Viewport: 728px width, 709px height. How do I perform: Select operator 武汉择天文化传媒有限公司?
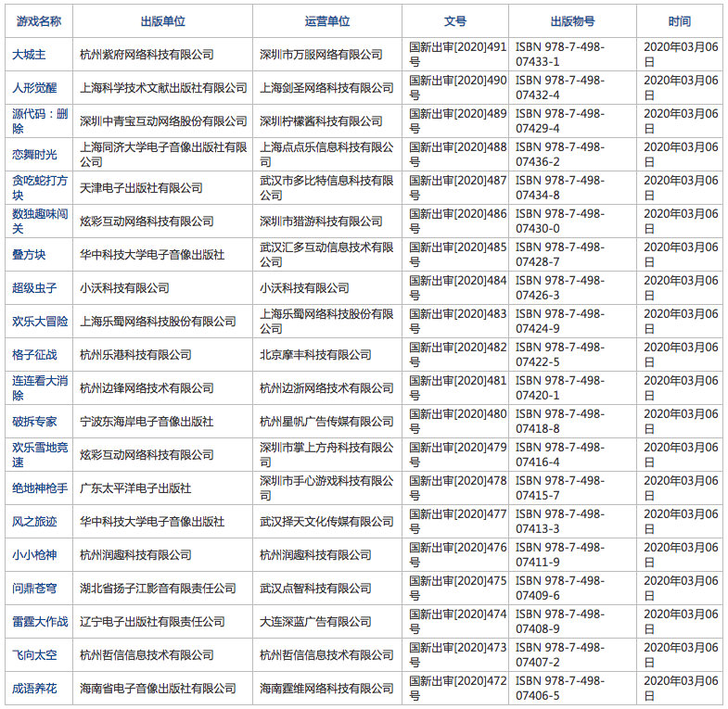(326, 522)
